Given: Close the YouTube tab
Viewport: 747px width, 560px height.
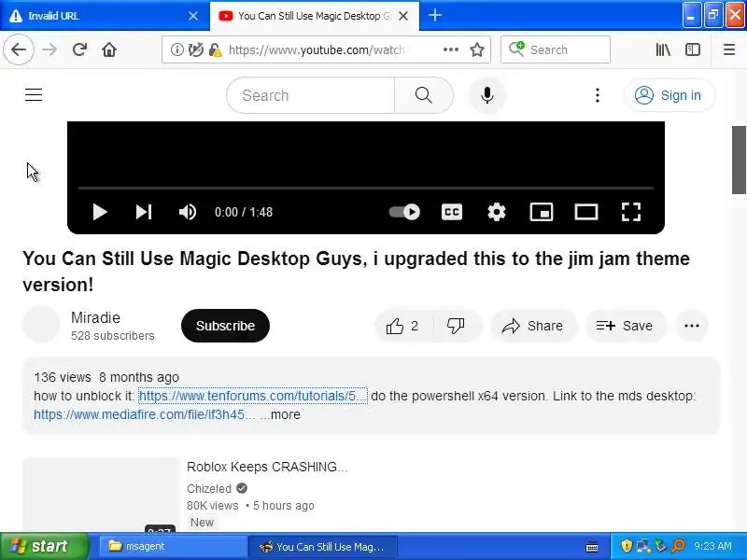Looking at the screenshot, I should pyautogui.click(x=403, y=16).
